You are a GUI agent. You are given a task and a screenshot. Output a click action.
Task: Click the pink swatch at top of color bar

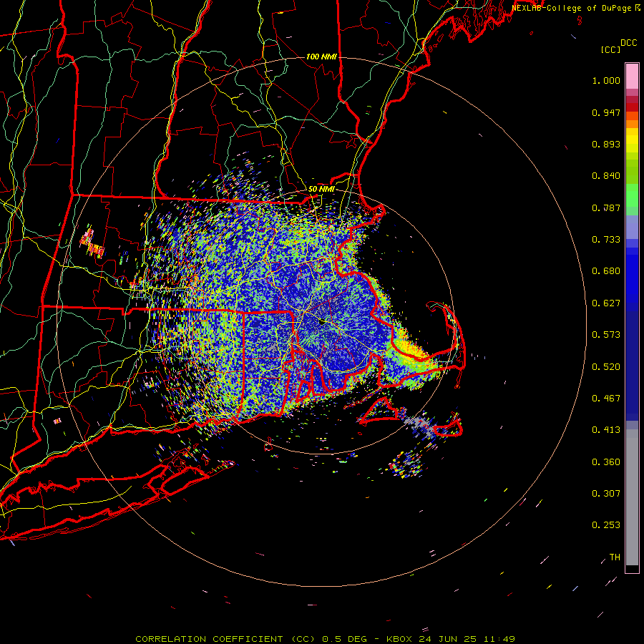632,77
